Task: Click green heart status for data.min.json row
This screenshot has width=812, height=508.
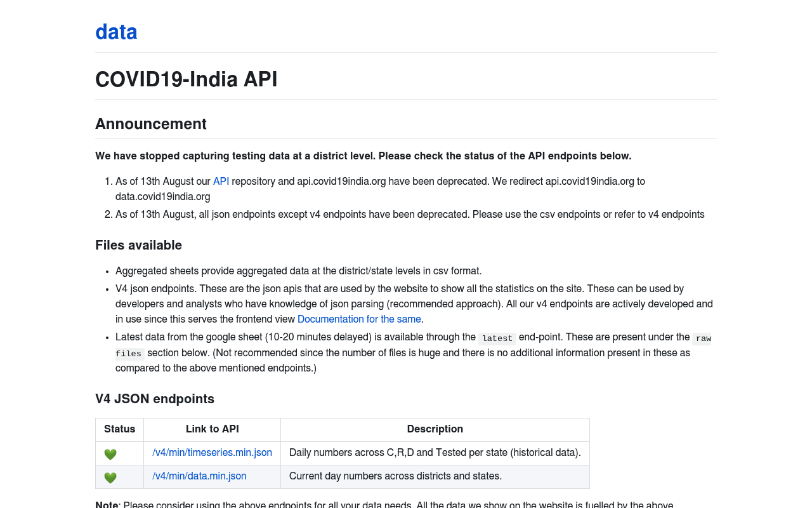Action: pos(110,478)
